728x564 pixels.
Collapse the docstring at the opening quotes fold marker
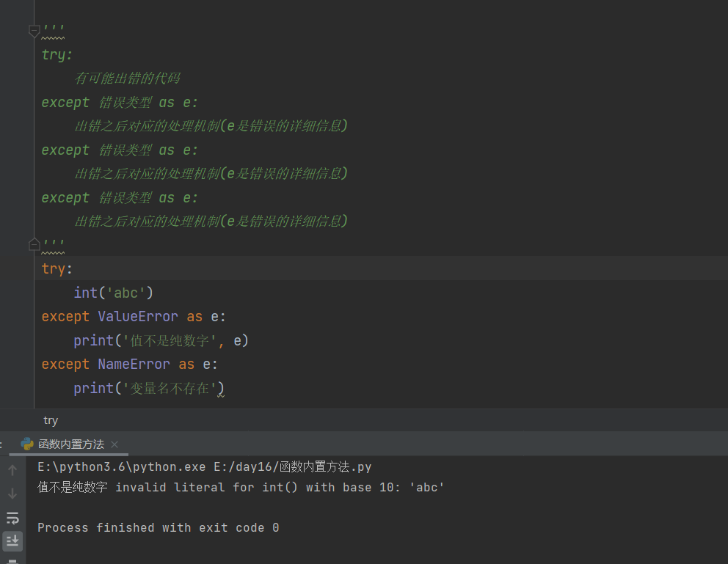click(34, 31)
